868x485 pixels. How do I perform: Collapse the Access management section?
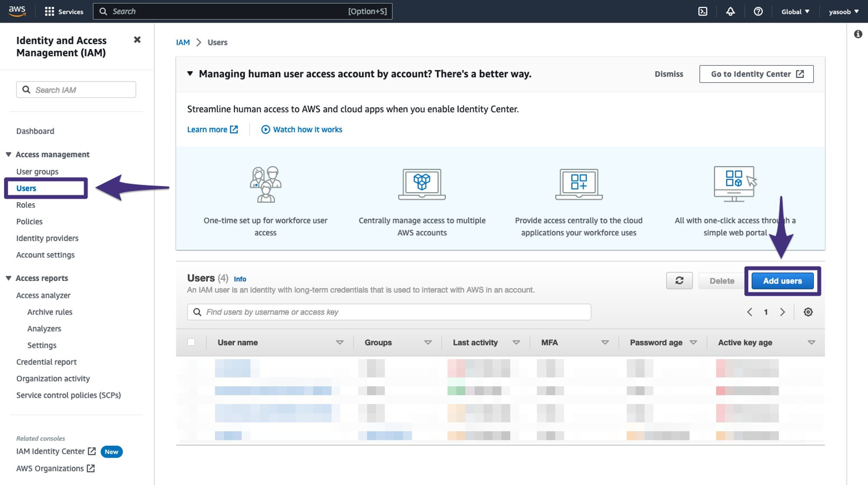click(x=8, y=154)
